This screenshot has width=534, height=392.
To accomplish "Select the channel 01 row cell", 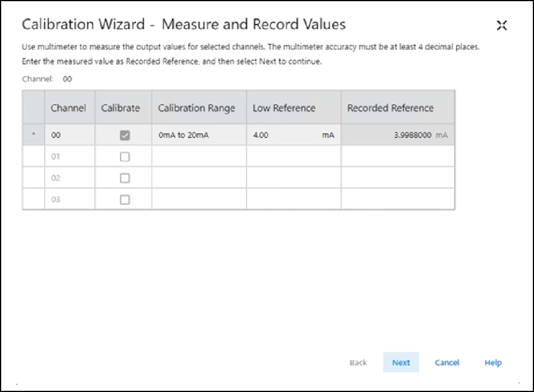I will click(x=69, y=157).
